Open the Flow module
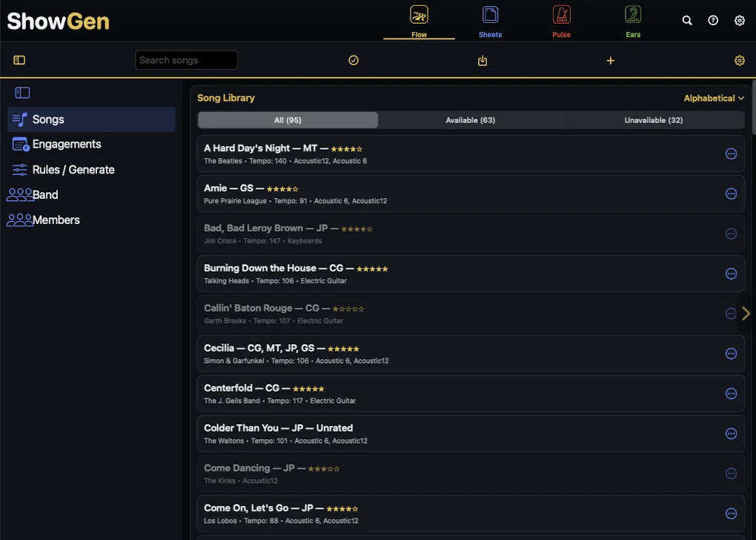 [x=419, y=22]
